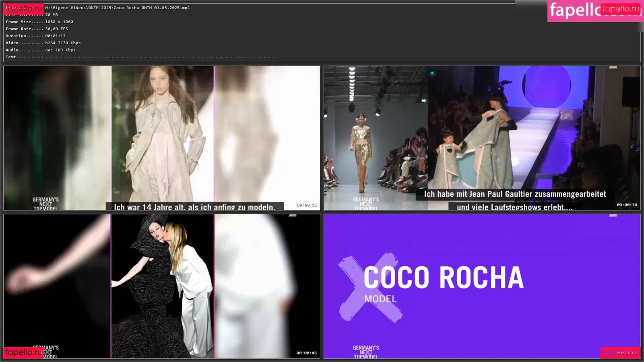Click the fapello.ru watermark in top-left corner
This screenshot has height=362, width=644.
[23, 9]
